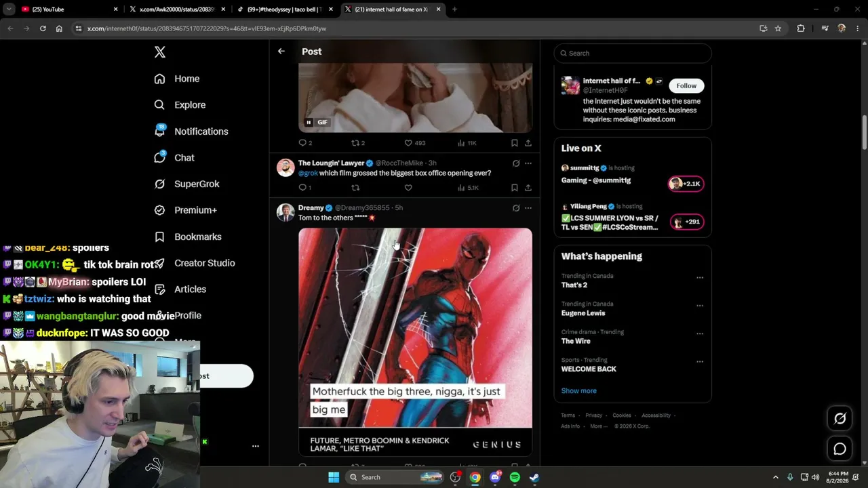Open The Loungin' Lawyer's avatar
Screen dimensions: 868x488
click(285, 167)
